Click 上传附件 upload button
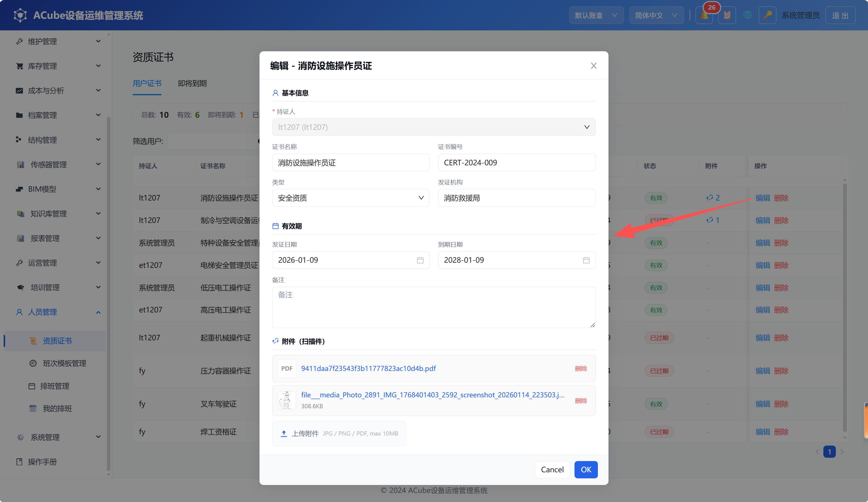Image resolution: width=868 pixels, height=502 pixels. point(339,433)
